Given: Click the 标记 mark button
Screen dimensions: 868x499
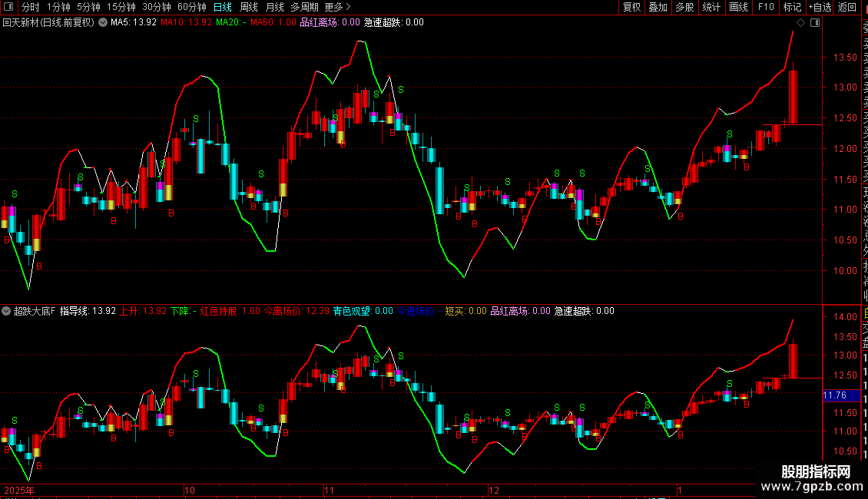Looking at the screenshot, I should click(792, 7).
